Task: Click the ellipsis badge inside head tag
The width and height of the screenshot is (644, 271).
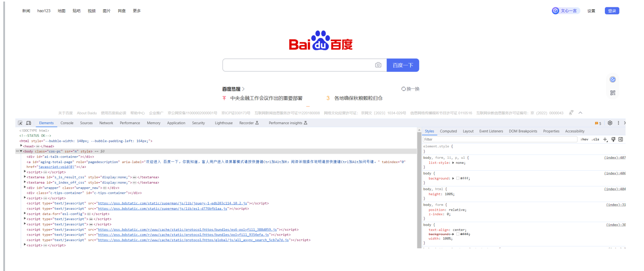Action: coord(38,146)
